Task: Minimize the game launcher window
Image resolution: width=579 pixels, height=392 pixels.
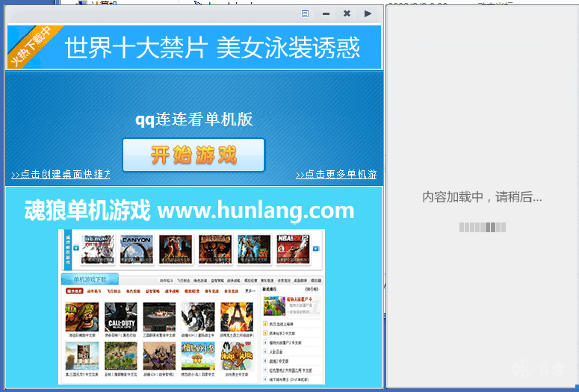Action: (326, 13)
